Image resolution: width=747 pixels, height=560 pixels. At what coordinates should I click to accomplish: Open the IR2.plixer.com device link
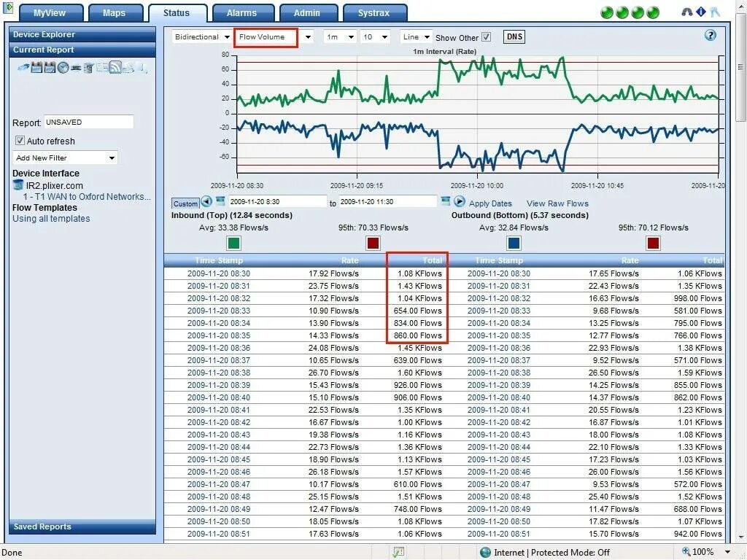coord(54,186)
